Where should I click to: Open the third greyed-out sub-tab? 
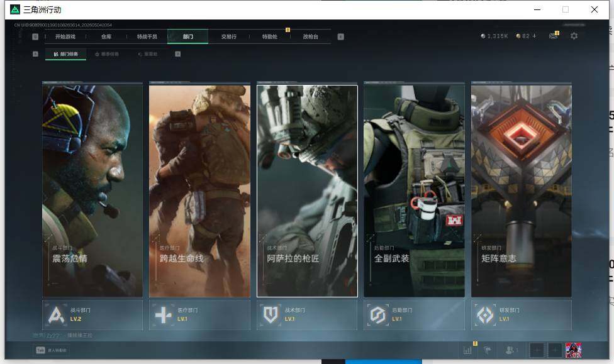148,54
